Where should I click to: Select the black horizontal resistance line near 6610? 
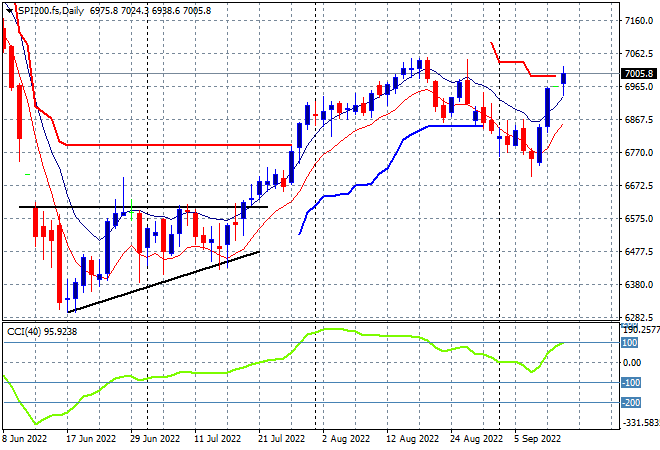point(144,207)
